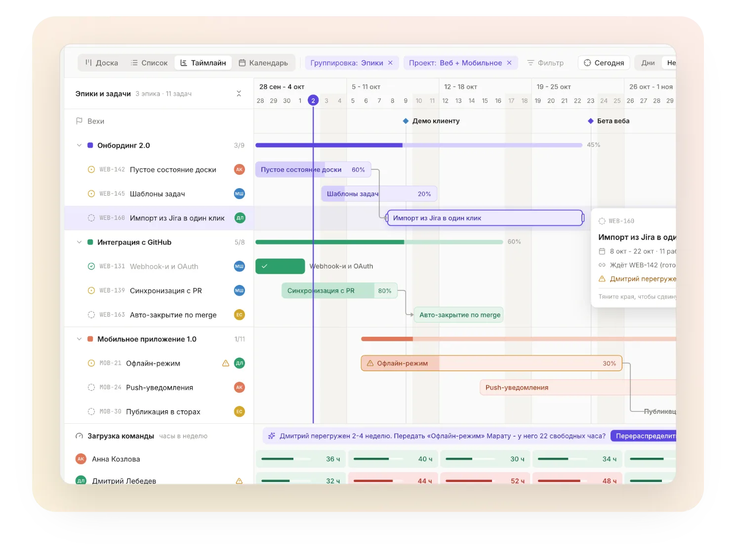Collapse the Мобильное приложение 1.0 epic
Viewport: 736px width, 560px height.
(79, 339)
